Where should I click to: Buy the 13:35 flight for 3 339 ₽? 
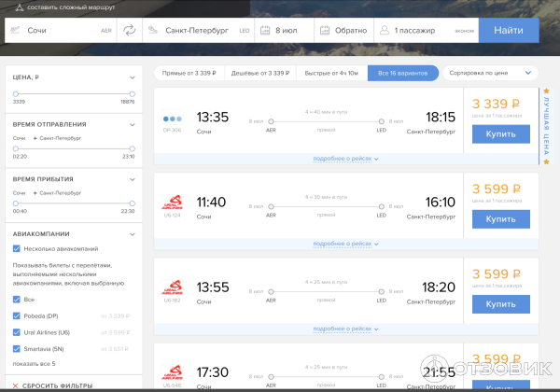(x=500, y=133)
